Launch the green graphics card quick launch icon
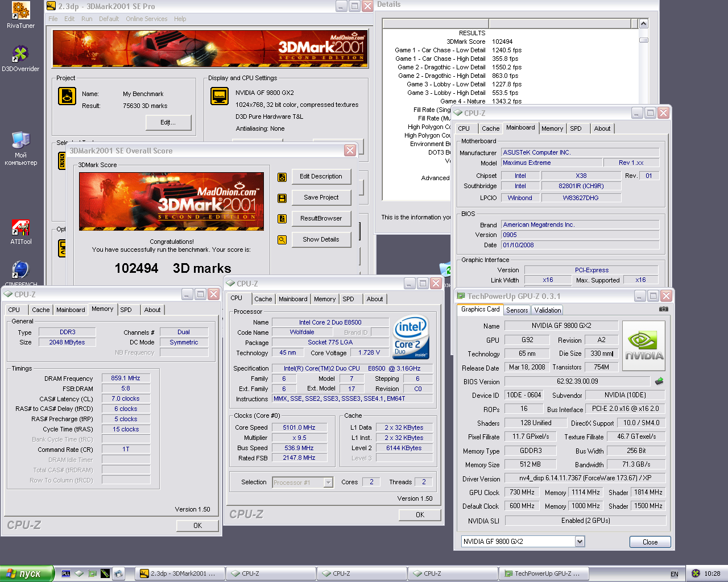The height and width of the screenshot is (582, 728). point(92,573)
